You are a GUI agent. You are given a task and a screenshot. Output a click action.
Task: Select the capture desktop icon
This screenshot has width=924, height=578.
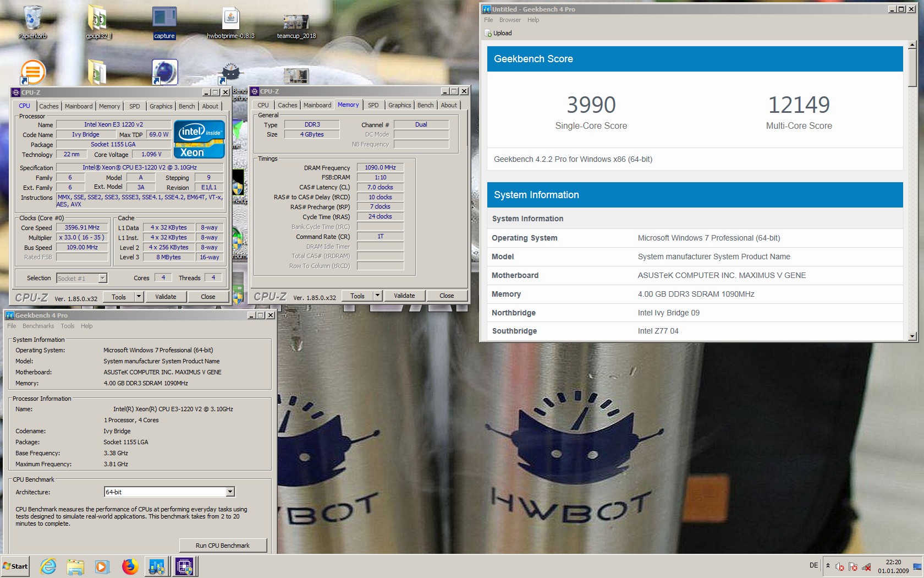tap(164, 22)
